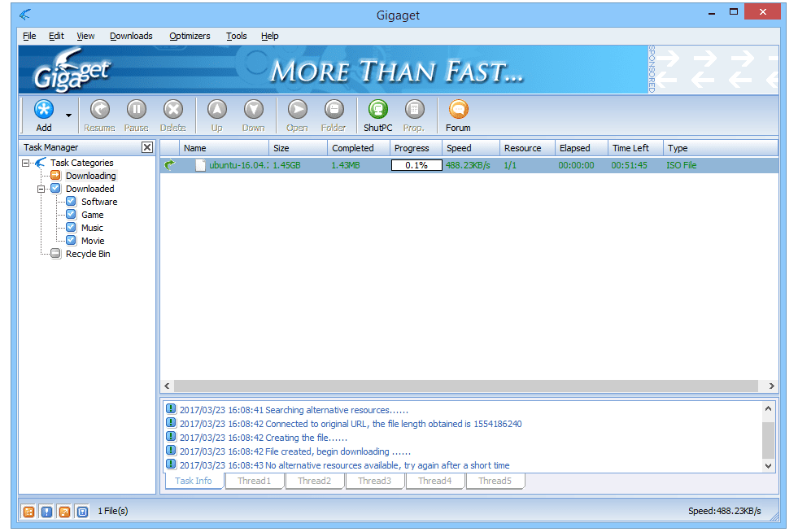Click the Prop. properties toolbar icon
798x532 pixels.
(x=414, y=110)
